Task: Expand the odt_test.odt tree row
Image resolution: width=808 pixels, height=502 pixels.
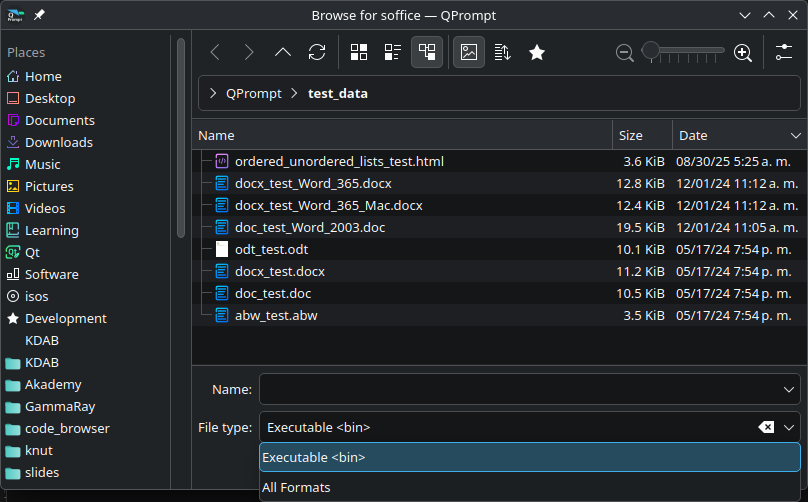Action: coord(207,249)
